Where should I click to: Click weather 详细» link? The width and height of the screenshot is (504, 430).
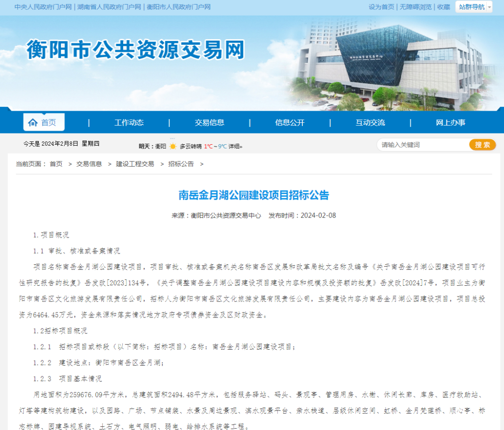pos(235,146)
